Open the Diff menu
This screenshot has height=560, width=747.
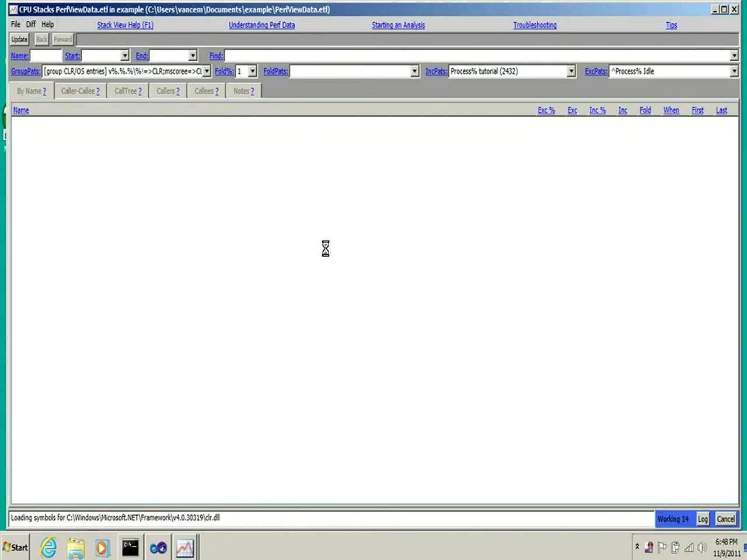click(31, 24)
